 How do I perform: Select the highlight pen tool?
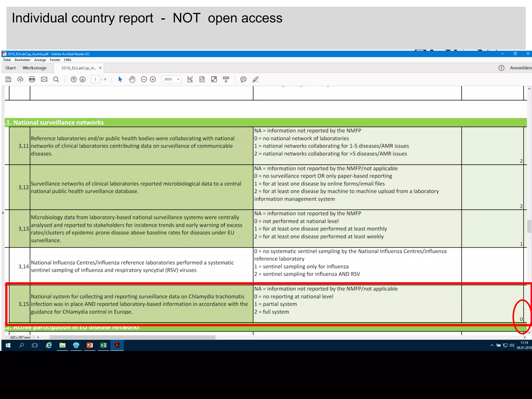(x=255, y=79)
